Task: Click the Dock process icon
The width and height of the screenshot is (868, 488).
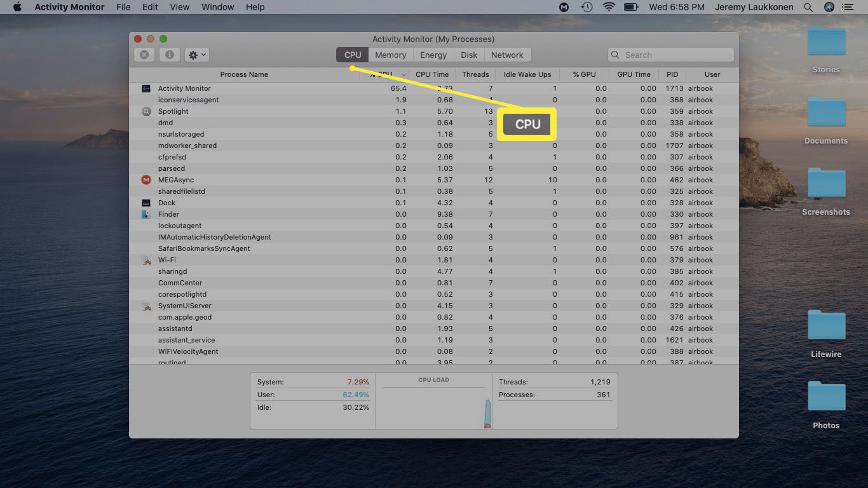Action: [146, 203]
